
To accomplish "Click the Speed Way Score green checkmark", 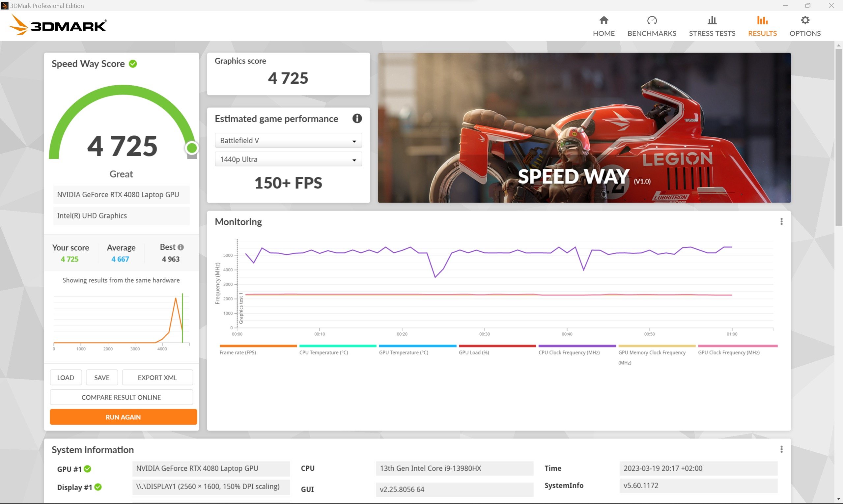I will pos(133,64).
